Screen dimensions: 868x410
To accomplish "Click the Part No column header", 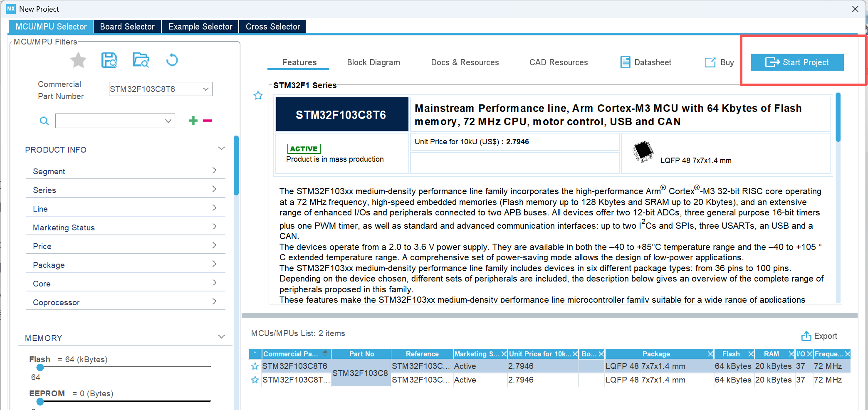I will click(361, 354).
